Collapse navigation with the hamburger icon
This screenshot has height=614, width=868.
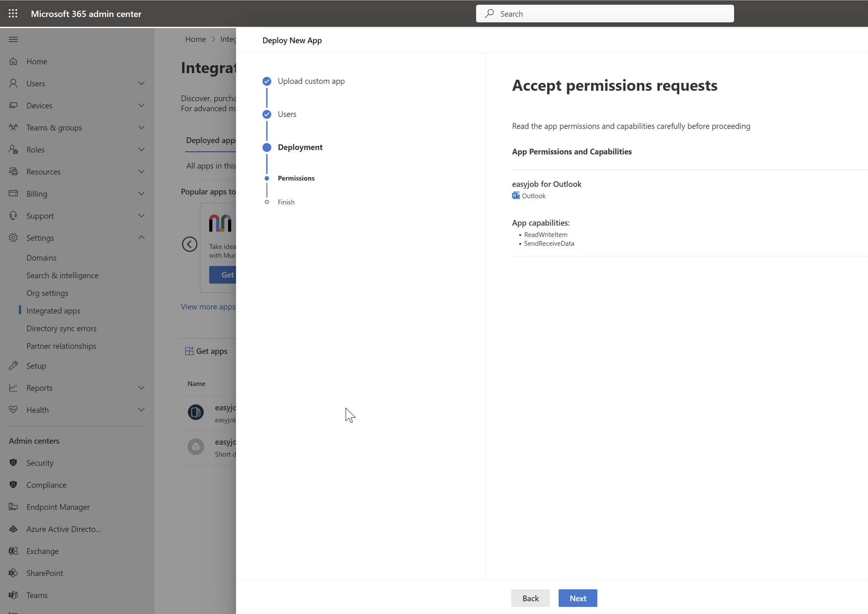(x=13, y=39)
